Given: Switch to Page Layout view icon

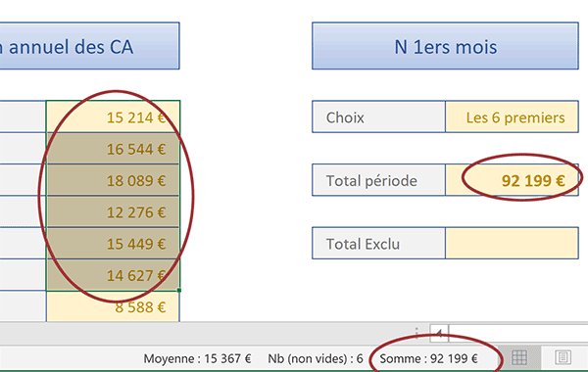Looking at the screenshot, I should pyautogui.click(x=563, y=357).
